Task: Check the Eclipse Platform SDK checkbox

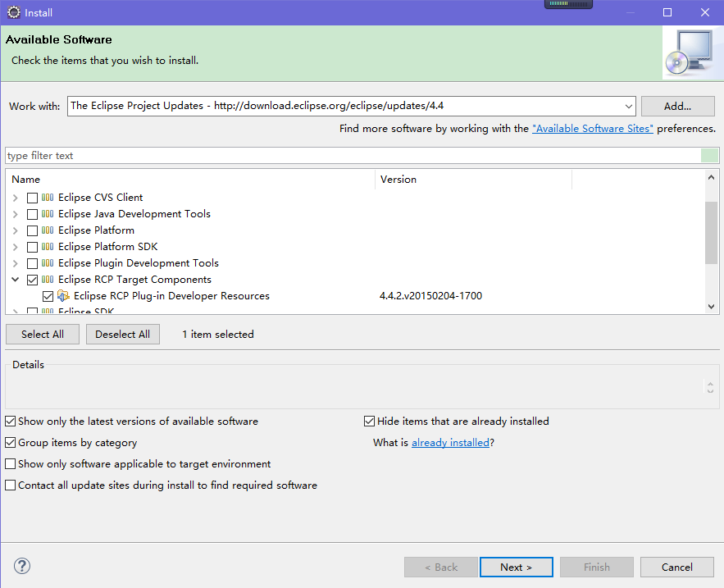Action: pyautogui.click(x=32, y=247)
